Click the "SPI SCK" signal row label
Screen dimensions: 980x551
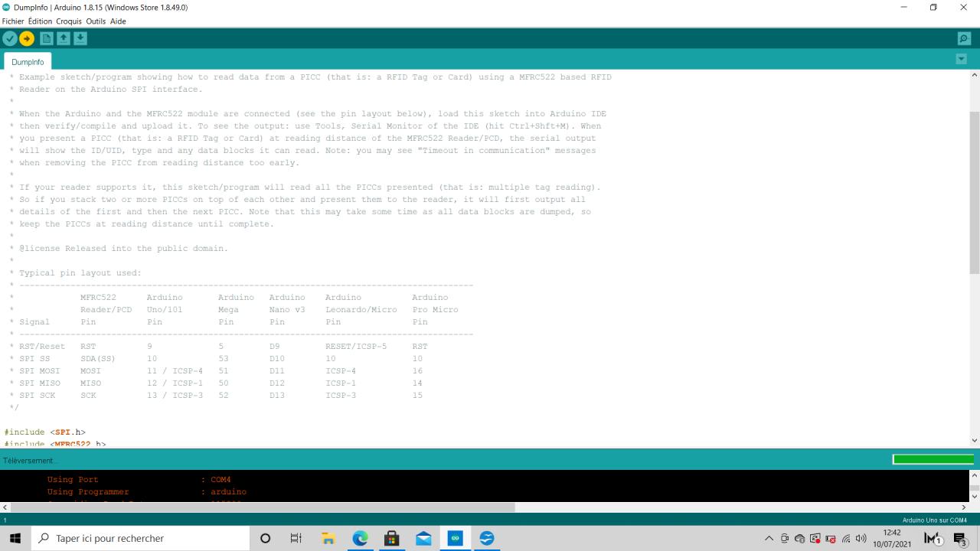[x=37, y=396]
